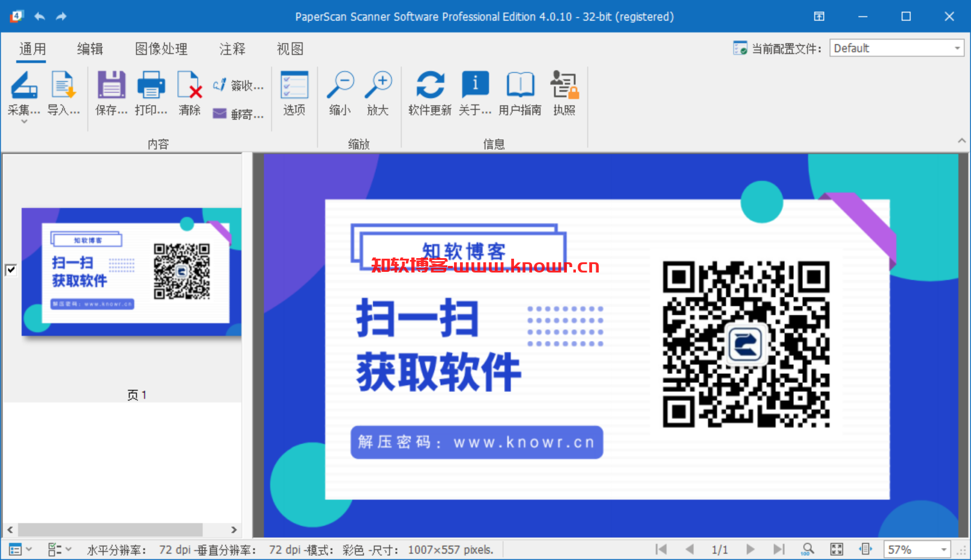Click the 水平分辨率 status bar label
The height and width of the screenshot is (560, 971).
116,550
